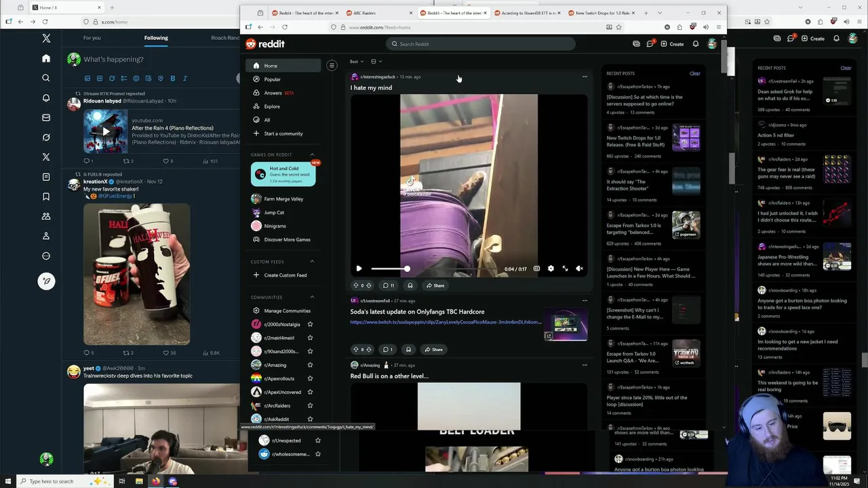Select the For you tab on X
868x488 pixels.
click(x=92, y=38)
